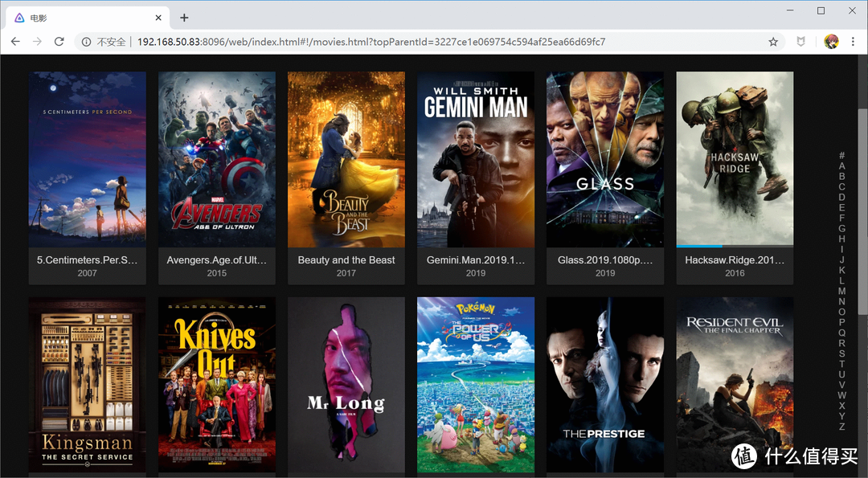Screen dimensions: 868x478
Task: Jump to letter R in alphabet picker
Action: pos(842,344)
